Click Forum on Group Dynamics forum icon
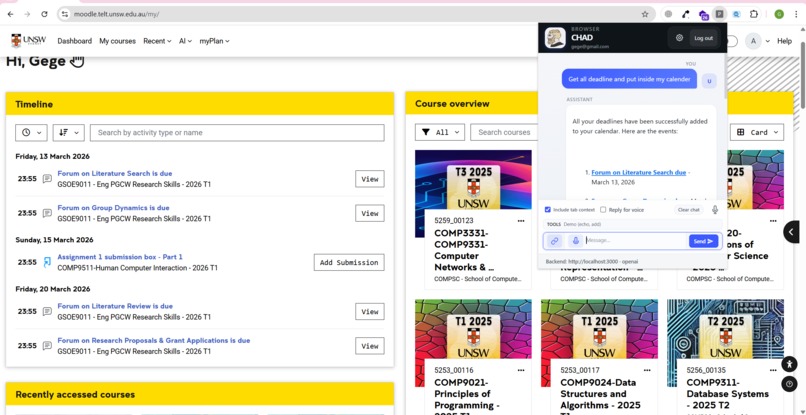Image resolution: width=806 pixels, height=415 pixels. (47, 213)
